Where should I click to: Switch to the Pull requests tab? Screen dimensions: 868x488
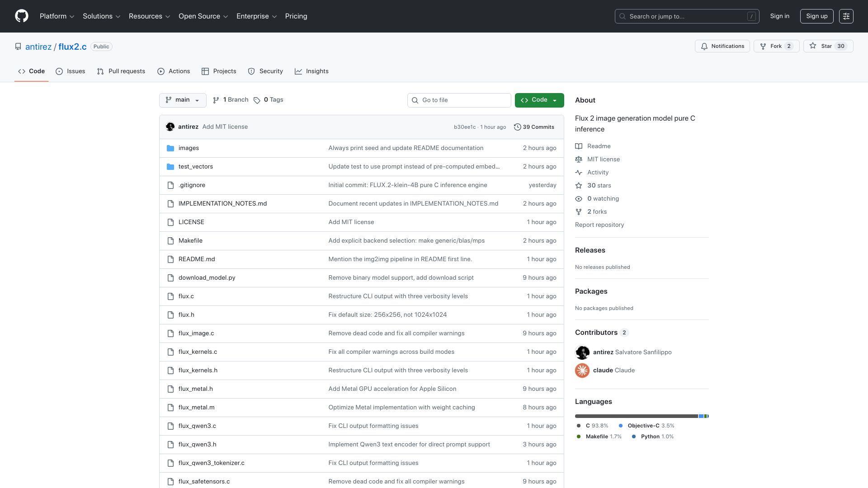[121, 71]
